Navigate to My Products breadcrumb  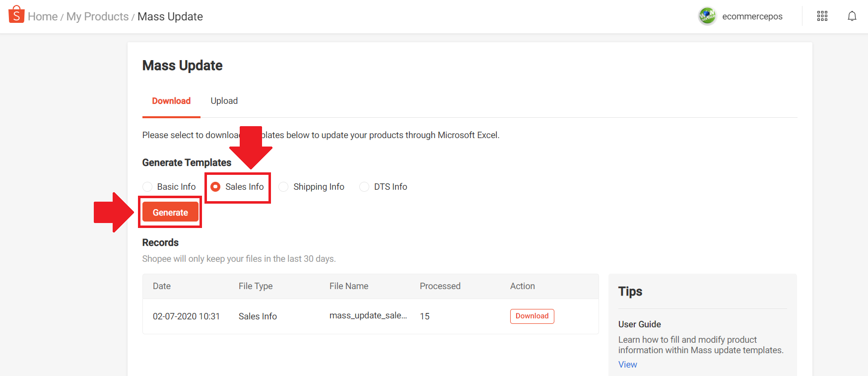(97, 16)
